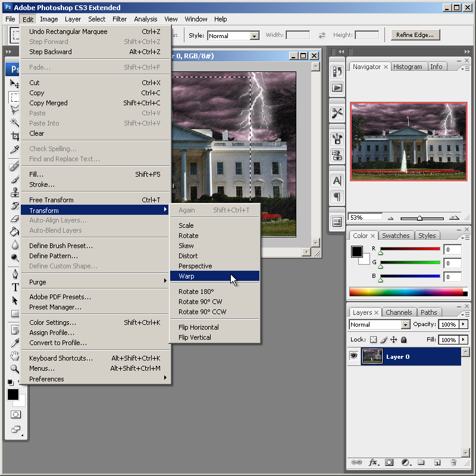The width and height of the screenshot is (476, 476).
Task: Open the Color panel options menu
Action: click(465, 237)
